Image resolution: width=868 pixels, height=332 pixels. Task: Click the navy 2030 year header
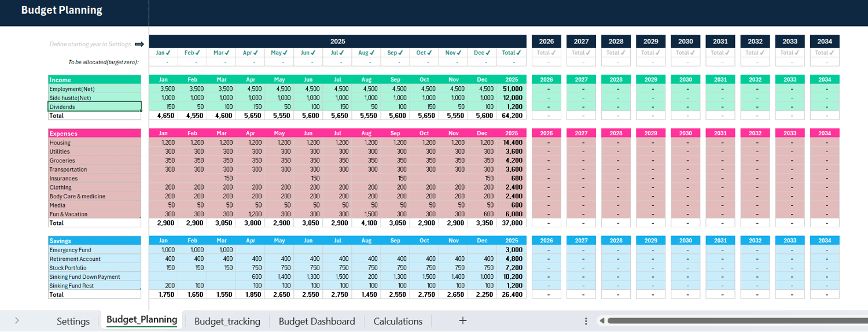[686, 42]
